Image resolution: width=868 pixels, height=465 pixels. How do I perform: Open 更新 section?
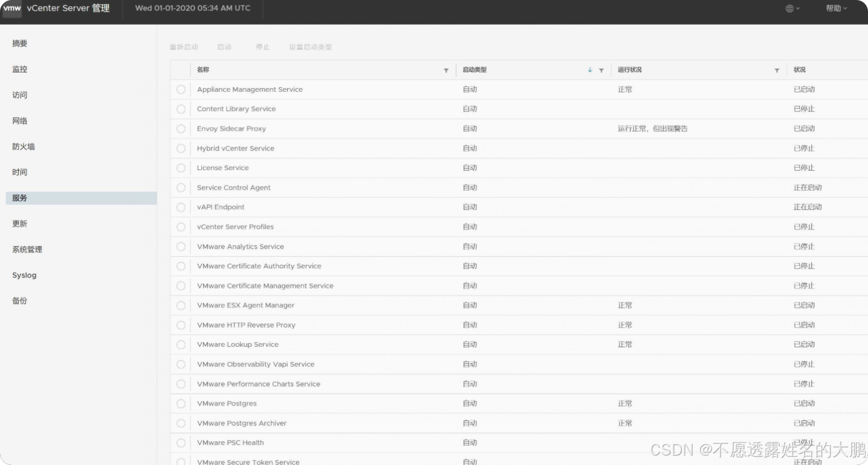(19, 224)
